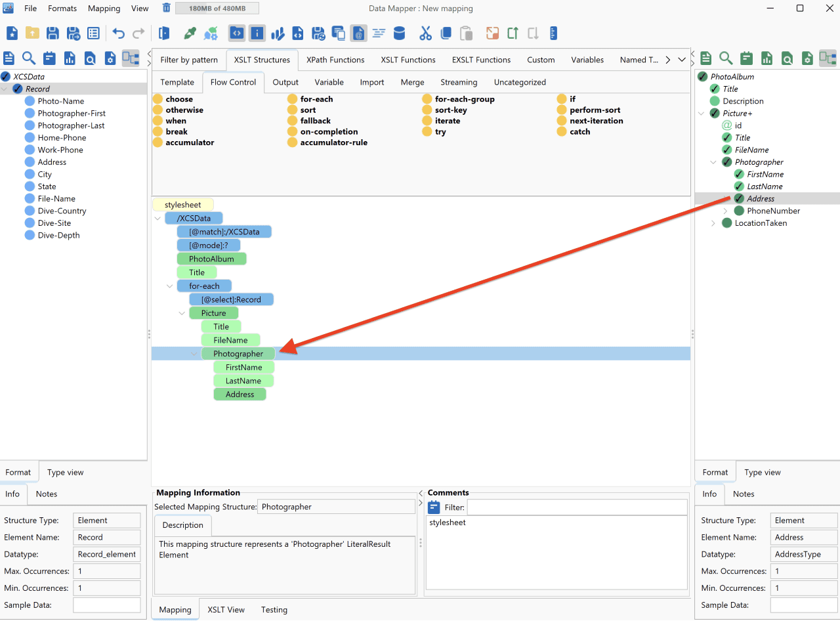Click the green move-up arrow icon
The width and height of the screenshot is (840, 621).
pos(513,33)
